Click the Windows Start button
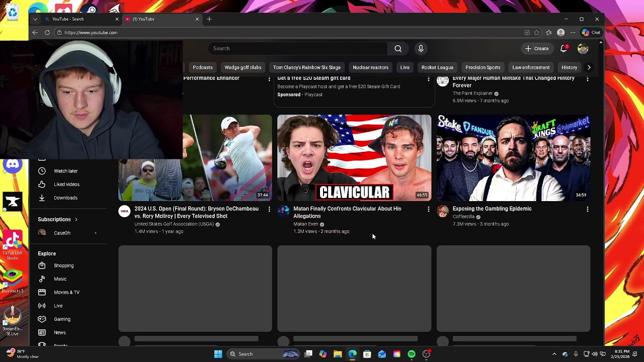 [218, 354]
